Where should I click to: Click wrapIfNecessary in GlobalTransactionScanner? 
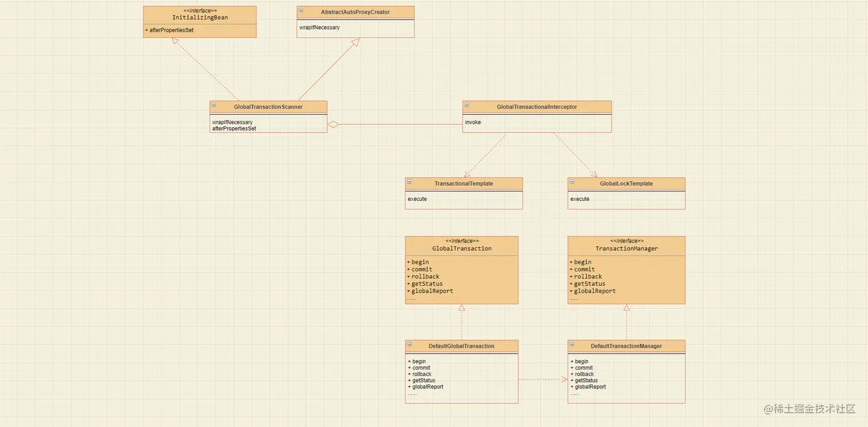pos(232,122)
